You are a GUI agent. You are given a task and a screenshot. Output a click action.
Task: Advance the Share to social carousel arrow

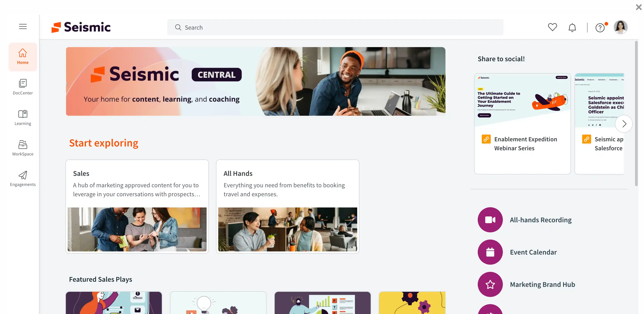(624, 124)
